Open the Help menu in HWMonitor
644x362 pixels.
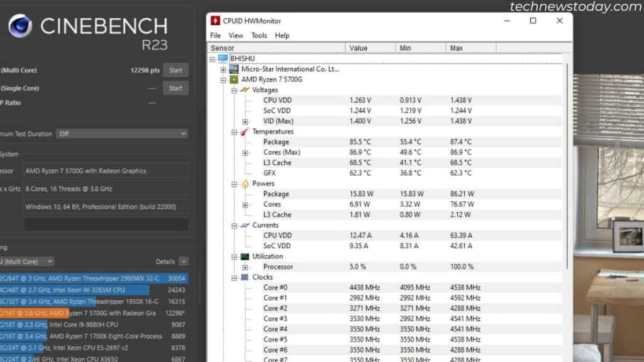tap(282, 36)
